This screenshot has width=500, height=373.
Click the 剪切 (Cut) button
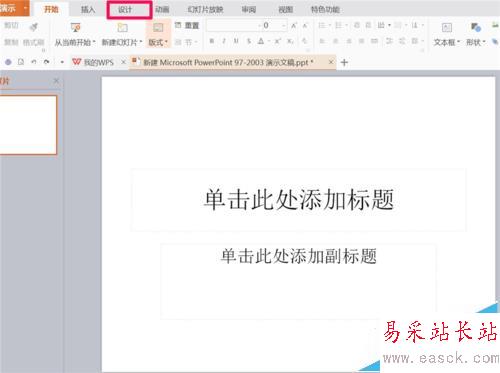[11, 26]
